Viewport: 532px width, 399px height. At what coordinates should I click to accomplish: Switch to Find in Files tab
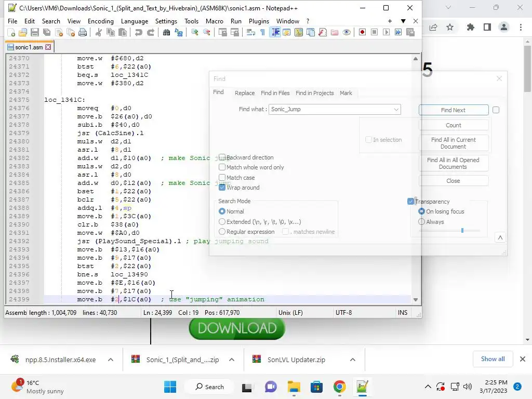pos(275,93)
